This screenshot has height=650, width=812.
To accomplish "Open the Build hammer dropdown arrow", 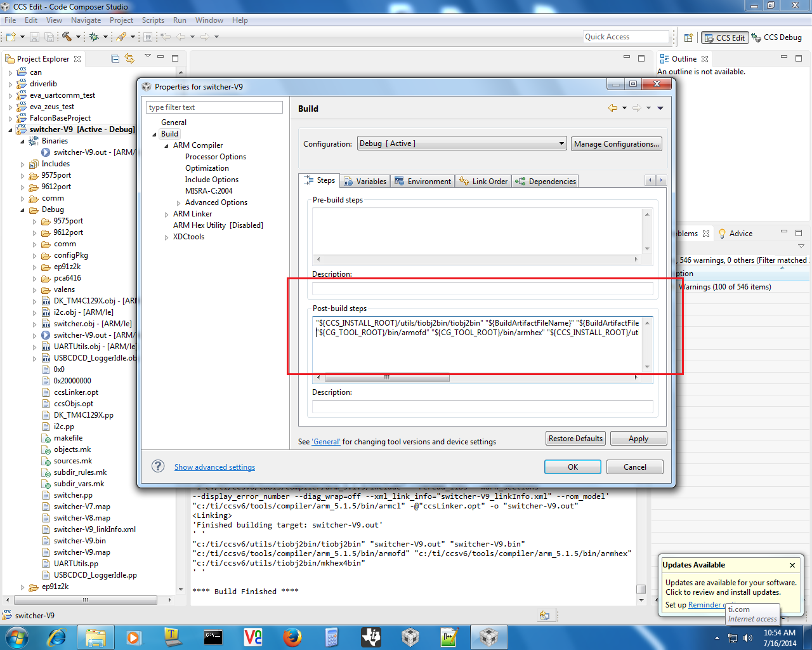I will tap(78, 37).
